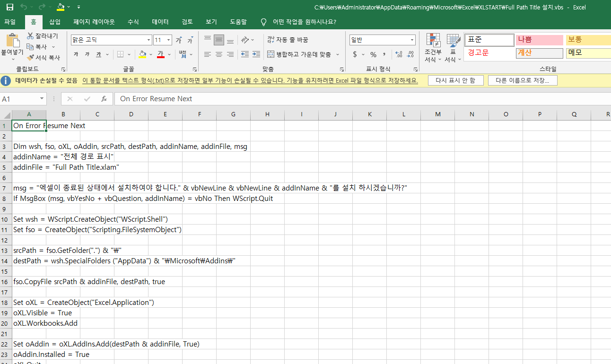The width and height of the screenshot is (611, 364).
Task: Switch to 수식 tab
Action: 133,22
